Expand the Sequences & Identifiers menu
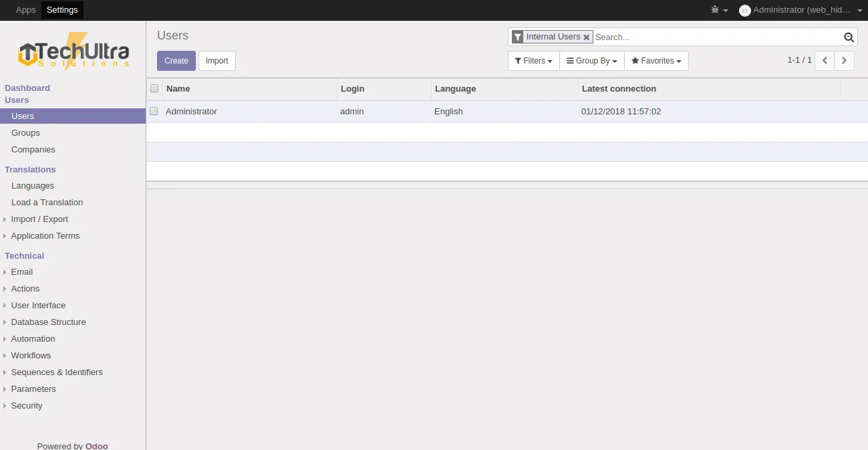Screen dimensions: 868x450 [57, 372]
